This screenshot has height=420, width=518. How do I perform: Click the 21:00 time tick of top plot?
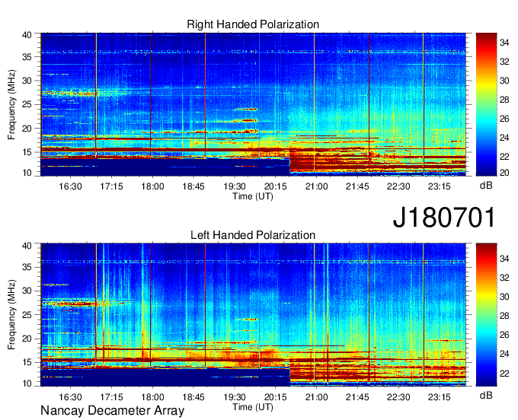click(316, 186)
